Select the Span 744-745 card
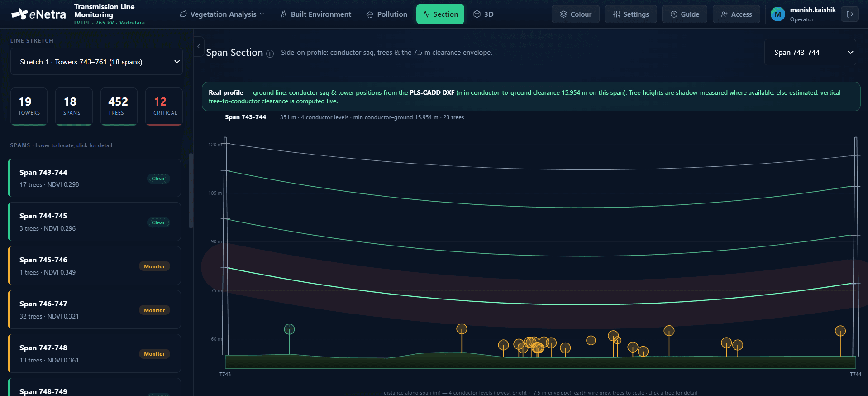The width and height of the screenshot is (868, 396). point(94,222)
